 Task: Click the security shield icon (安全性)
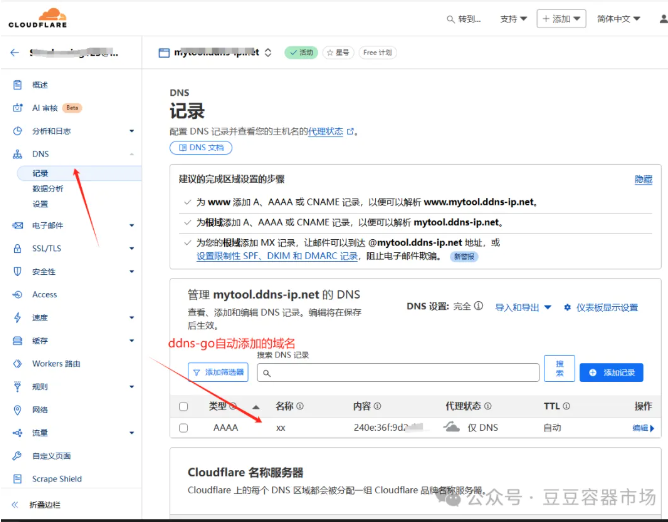[17, 271]
